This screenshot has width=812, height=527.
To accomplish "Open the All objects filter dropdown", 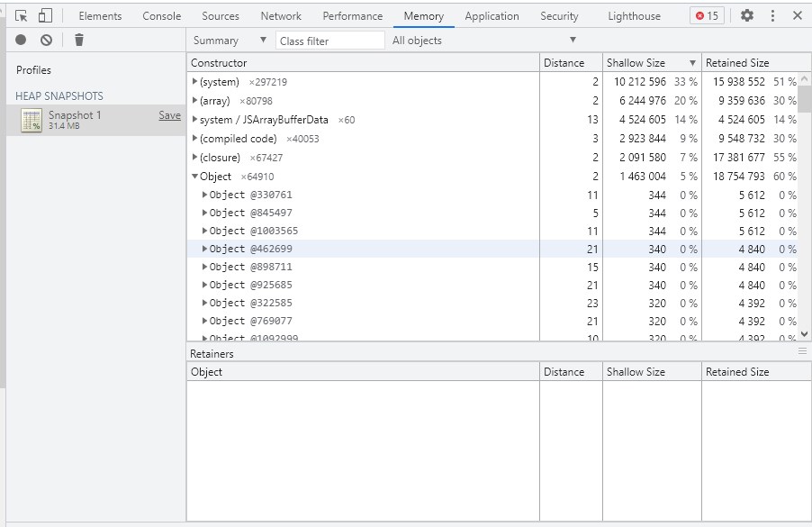I will click(483, 41).
